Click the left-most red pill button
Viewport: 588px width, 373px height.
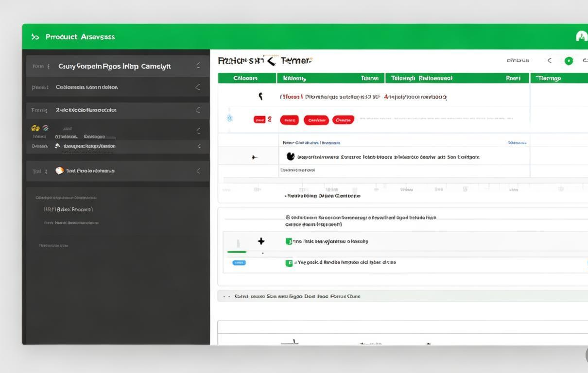(289, 120)
